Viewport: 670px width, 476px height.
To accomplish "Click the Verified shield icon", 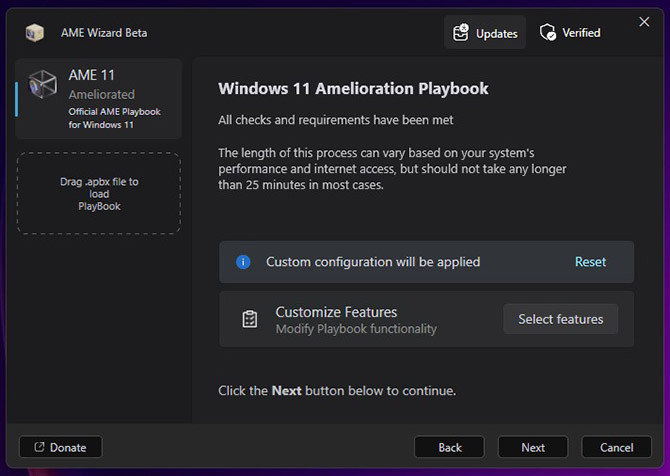I will pyautogui.click(x=548, y=32).
